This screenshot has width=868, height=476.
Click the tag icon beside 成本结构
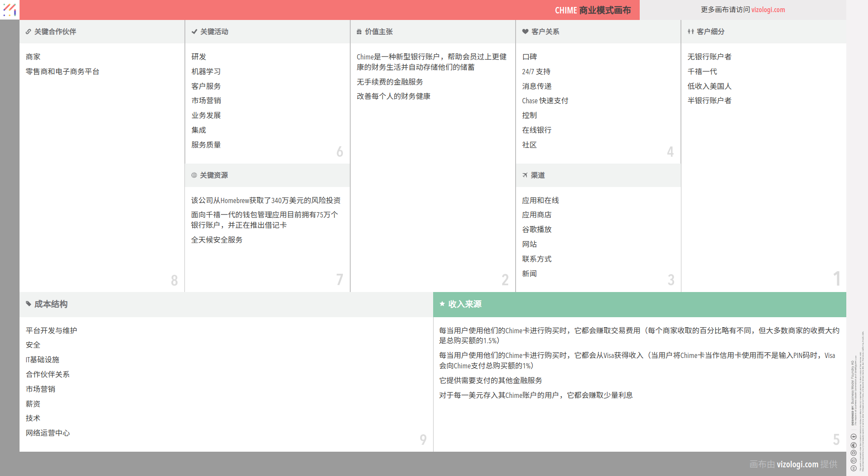[28, 304]
